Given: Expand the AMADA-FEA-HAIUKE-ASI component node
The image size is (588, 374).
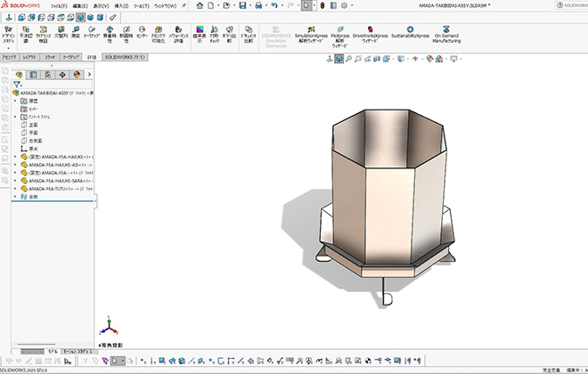Looking at the screenshot, I should [16, 165].
